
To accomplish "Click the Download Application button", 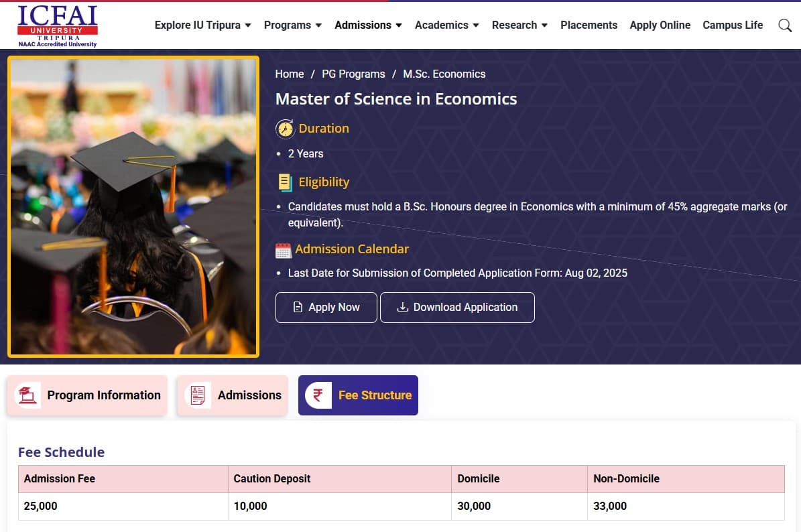I will tap(457, 307).
